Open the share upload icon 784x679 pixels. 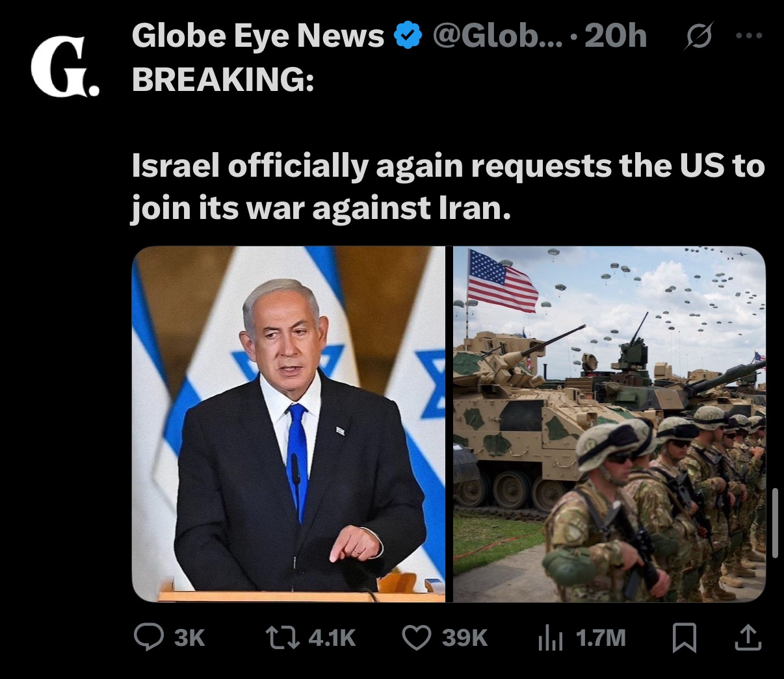tap(748, 637)
